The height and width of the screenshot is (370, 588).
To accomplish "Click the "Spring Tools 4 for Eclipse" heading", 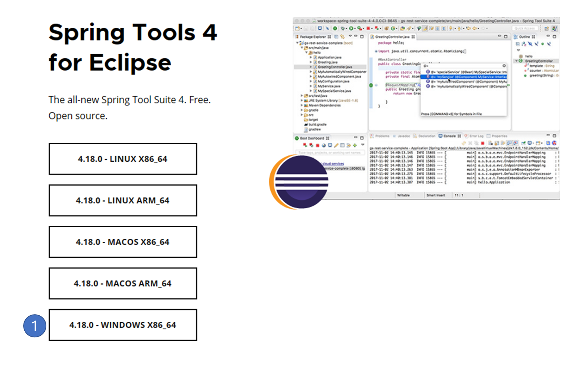I will [x=133, y=47].
